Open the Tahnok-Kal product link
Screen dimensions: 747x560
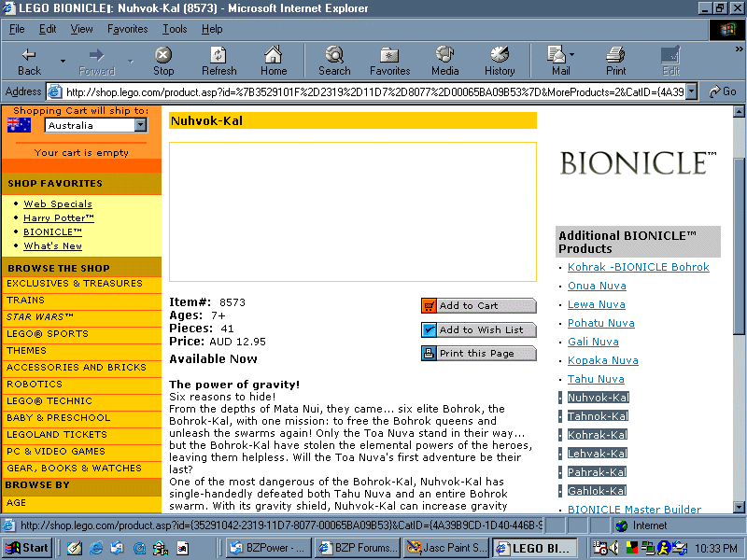(x=598, y=416)
